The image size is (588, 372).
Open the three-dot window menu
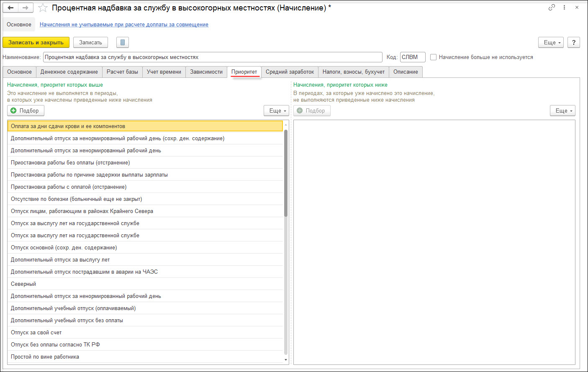[x=564, y=8]
